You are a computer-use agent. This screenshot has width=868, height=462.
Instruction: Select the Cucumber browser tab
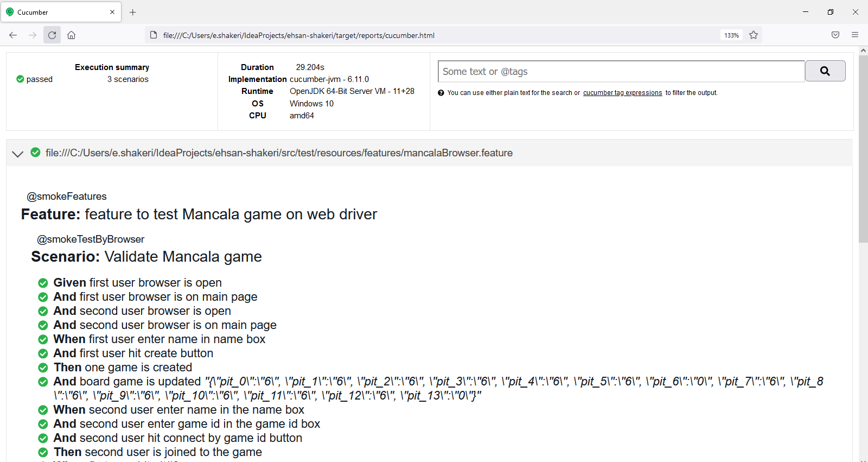61,12
